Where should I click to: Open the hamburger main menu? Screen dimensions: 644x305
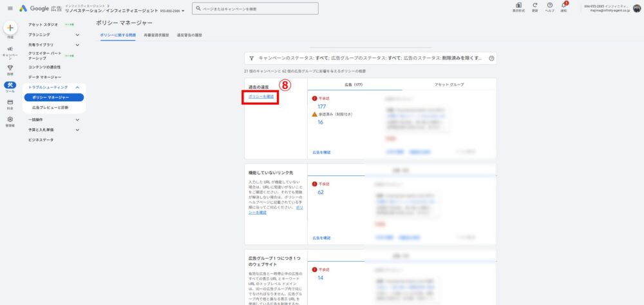point(10,8)
